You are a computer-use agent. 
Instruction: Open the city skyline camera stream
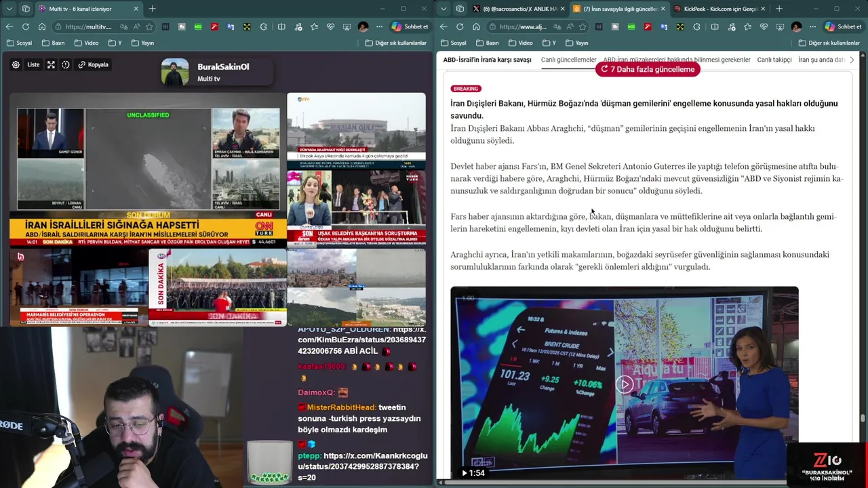pos(356,287)
